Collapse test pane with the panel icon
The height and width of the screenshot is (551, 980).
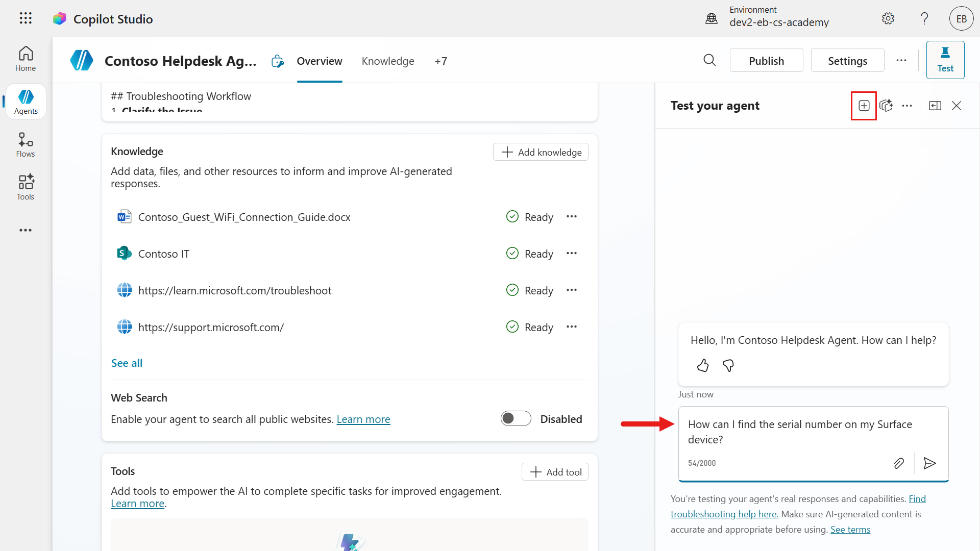click(935, 106)
